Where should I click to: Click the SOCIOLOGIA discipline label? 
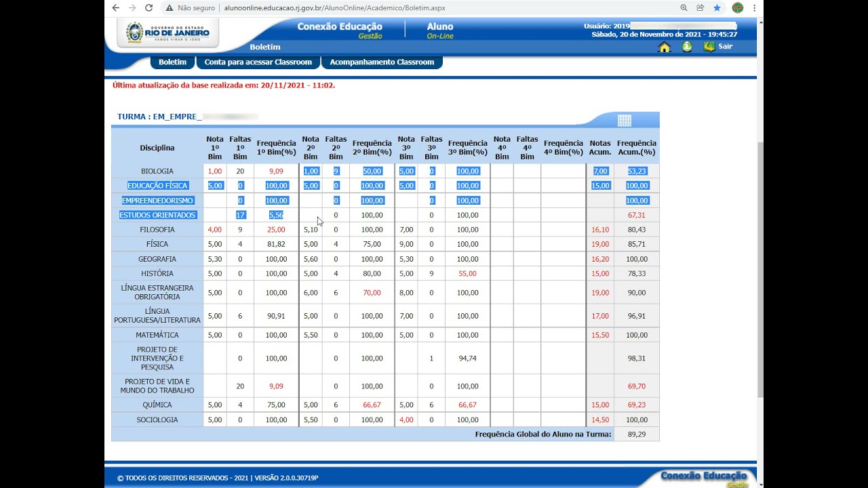157,420
